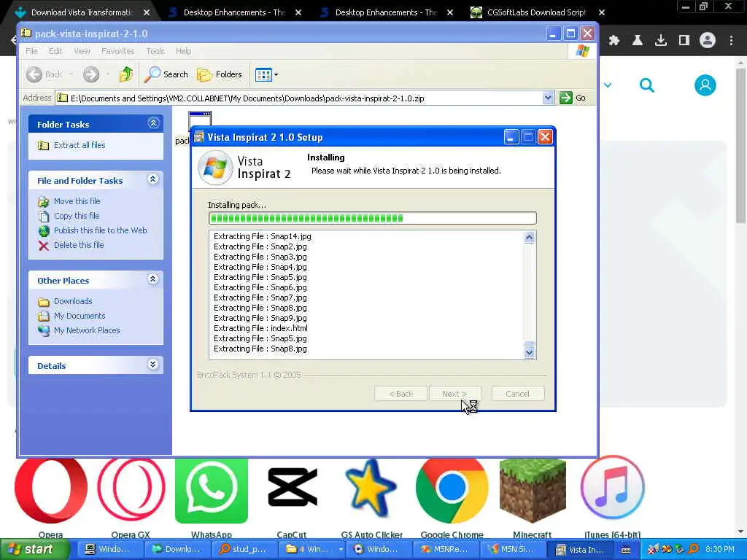
Task: Toggle the Folders pane button
Action: 220,74
